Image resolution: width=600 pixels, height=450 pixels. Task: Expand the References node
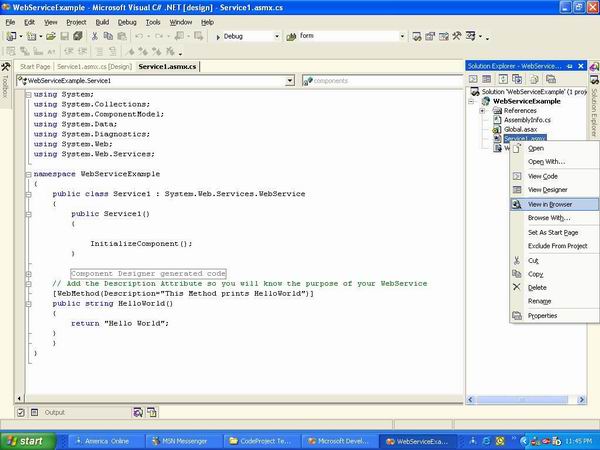484,110
